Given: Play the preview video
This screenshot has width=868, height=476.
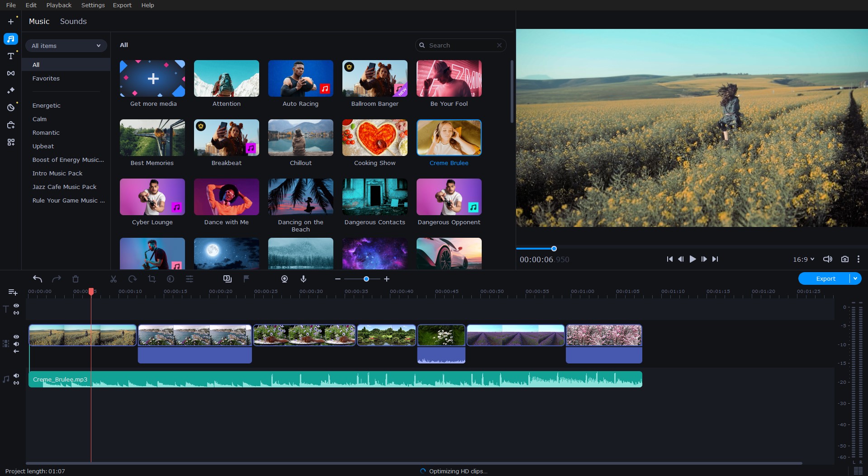Looking at the screenshot, I should 693,259.
